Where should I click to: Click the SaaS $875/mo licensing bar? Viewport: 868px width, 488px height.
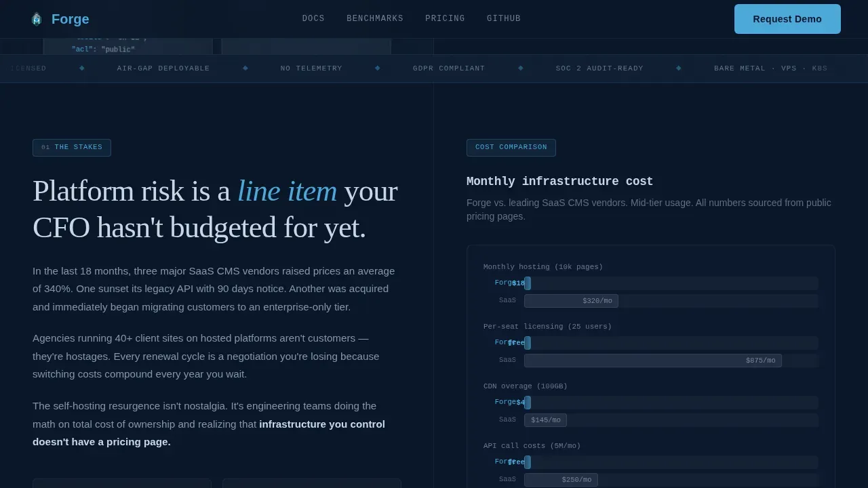pos(653,361)
